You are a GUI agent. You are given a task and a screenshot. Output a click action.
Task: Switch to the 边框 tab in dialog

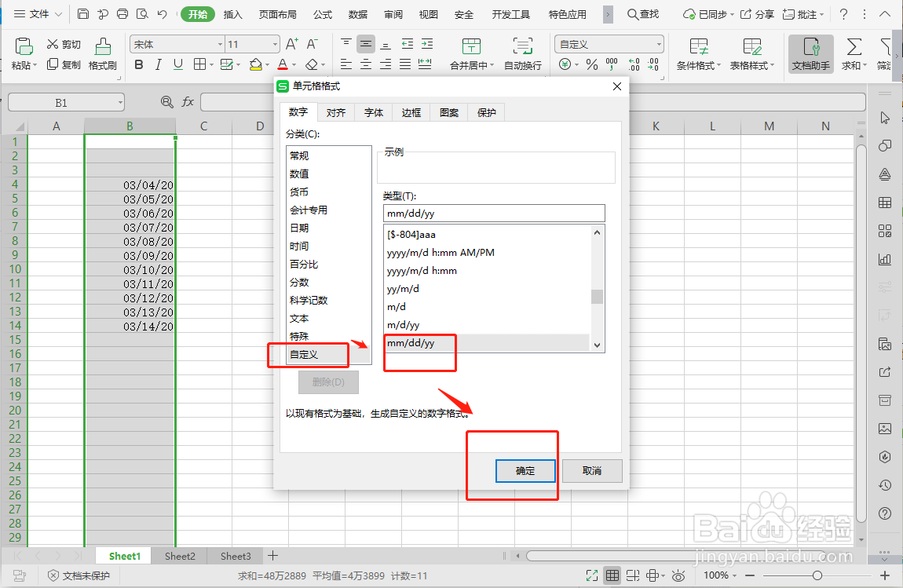(411, 111)
